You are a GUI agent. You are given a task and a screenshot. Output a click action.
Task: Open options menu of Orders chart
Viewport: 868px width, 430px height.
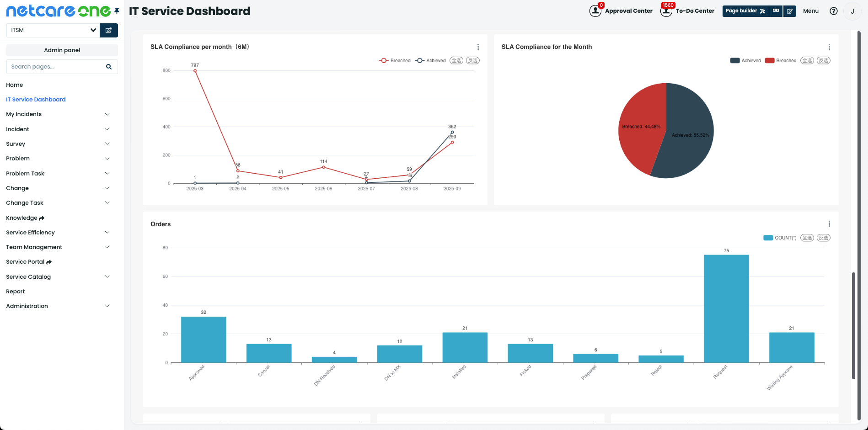(x=829, y=224)
